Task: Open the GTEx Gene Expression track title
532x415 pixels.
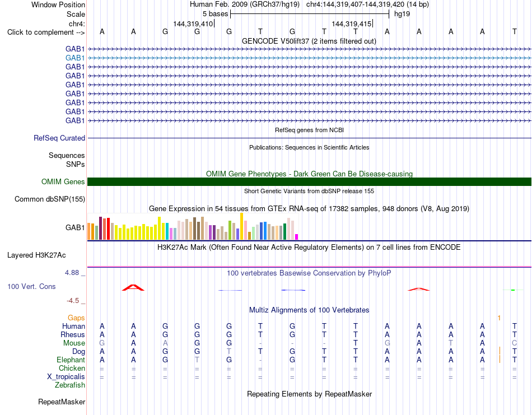Action: [x=309, y=209]
